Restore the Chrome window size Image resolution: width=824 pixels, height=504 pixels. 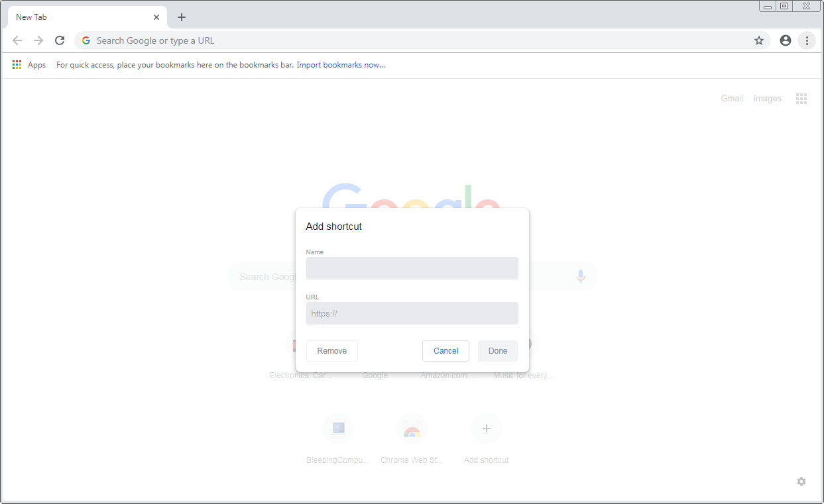784,6
